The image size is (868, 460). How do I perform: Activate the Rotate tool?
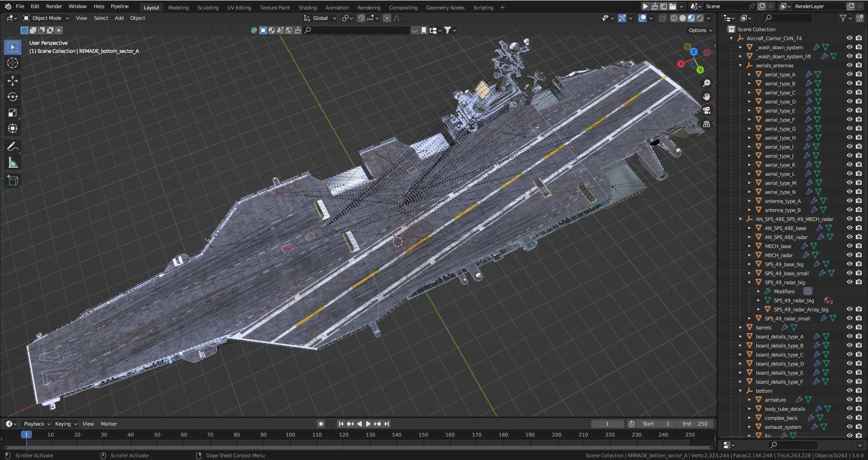tap(13, 97)
